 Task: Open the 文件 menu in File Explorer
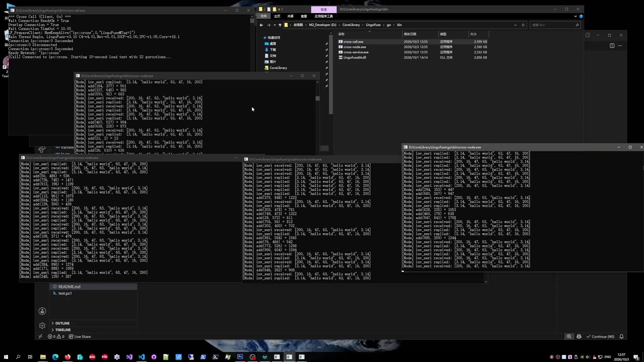tap(264, 16)
